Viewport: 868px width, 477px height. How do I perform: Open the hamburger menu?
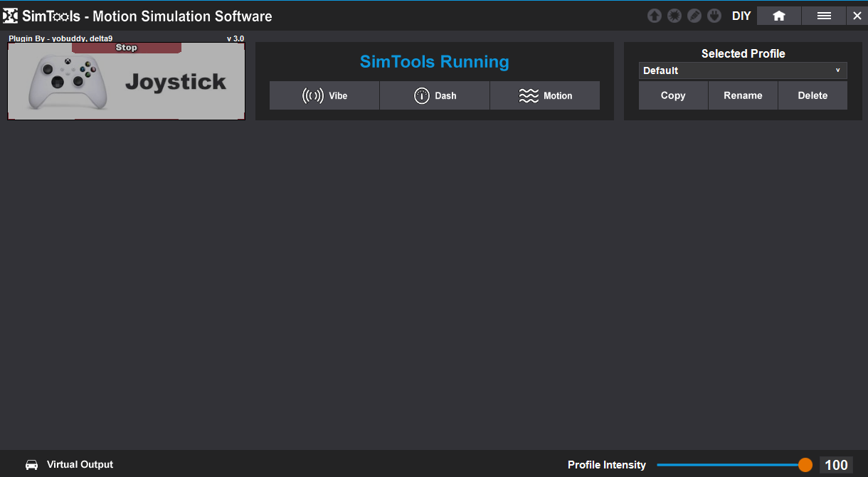point(824,16)
